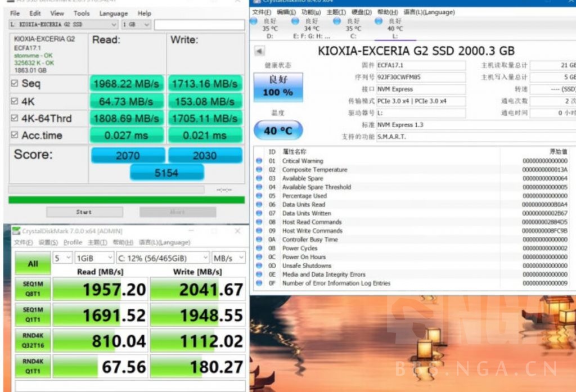Disable the Acc.time test checkbox
576x392 pixels.
15,136
